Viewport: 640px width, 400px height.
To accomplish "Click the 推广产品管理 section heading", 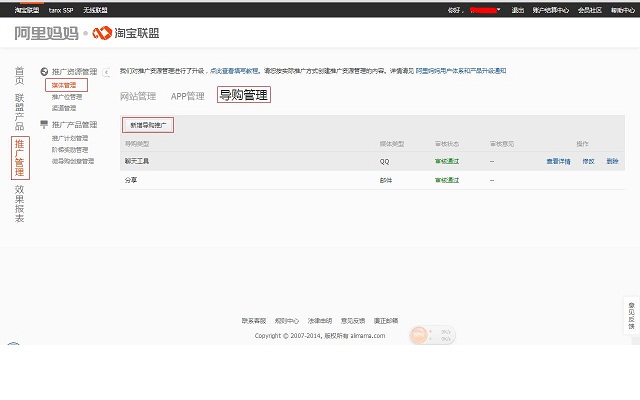I will (74, 124).
